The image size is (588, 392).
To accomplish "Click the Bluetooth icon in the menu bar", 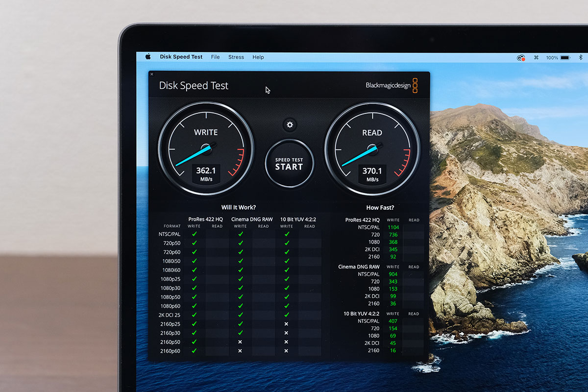I will [x=581, y=57].
